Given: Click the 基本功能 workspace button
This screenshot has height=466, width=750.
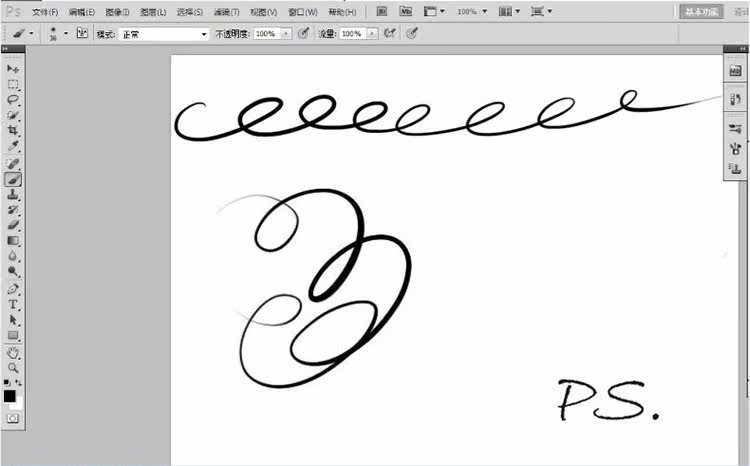Looking at the screenshot, I should point(701,11).
